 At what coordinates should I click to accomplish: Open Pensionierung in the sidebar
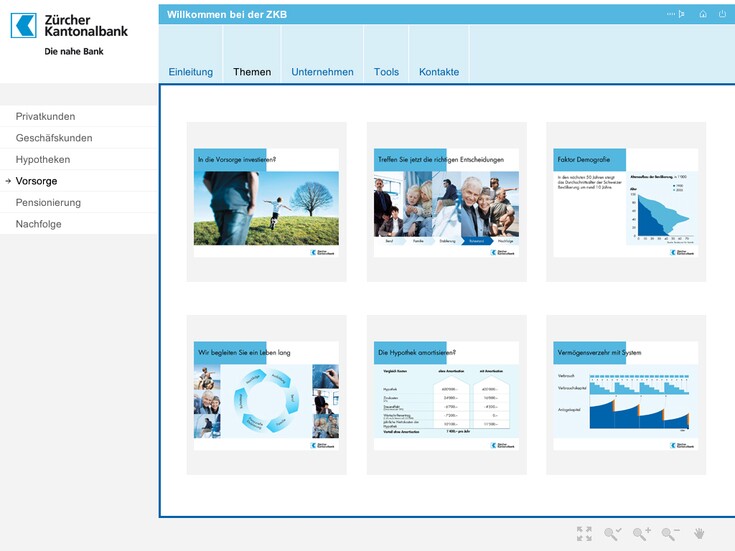pyautogui.click(x=79, y=203)
